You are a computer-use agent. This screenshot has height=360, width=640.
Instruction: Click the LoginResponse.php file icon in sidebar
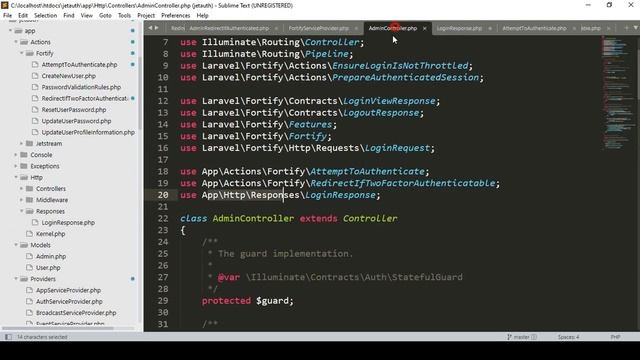tap(35, 222)
